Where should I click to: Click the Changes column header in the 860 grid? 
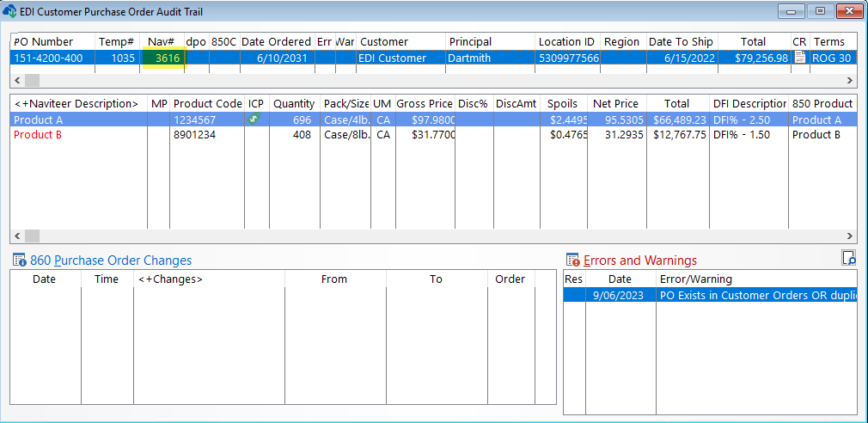pyautogui.click(x=170, y=279)
